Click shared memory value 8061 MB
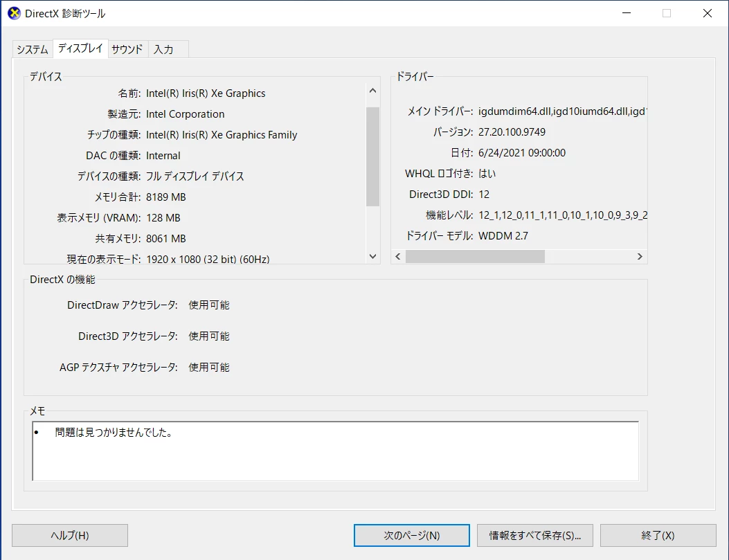 166,238
